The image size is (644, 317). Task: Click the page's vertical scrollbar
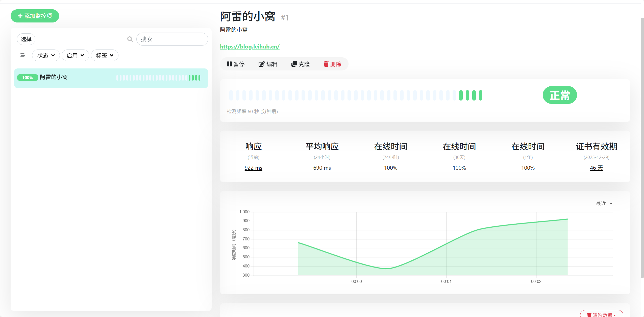coord(642,148)
